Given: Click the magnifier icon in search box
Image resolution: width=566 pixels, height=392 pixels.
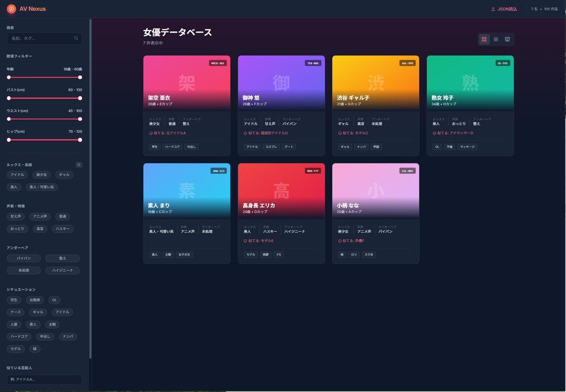Looking at the screenshot, I should point(76,38).
